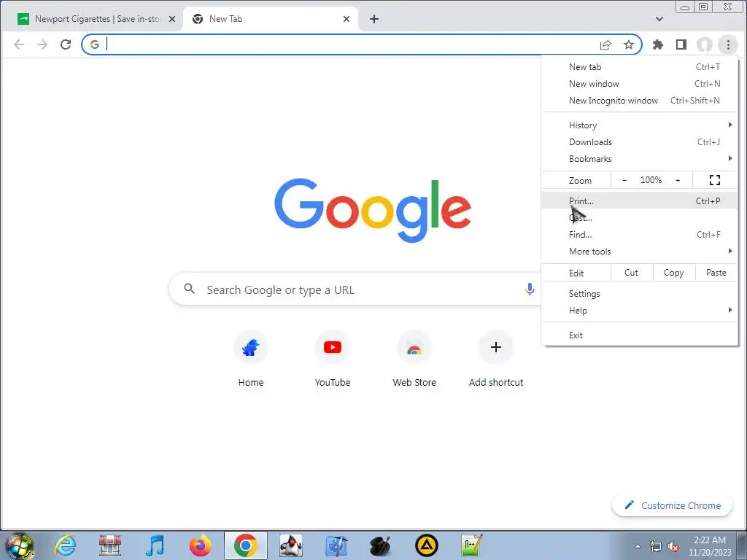The width and height of the screenshot is (747, 560).
Task: Click the muted volume tray icon
Action: (x=673, y=547)
